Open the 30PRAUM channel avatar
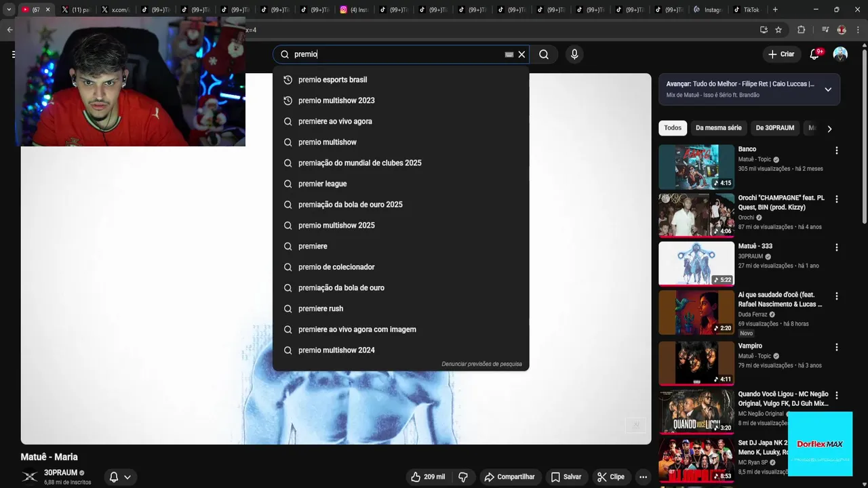 pos(30,477)
